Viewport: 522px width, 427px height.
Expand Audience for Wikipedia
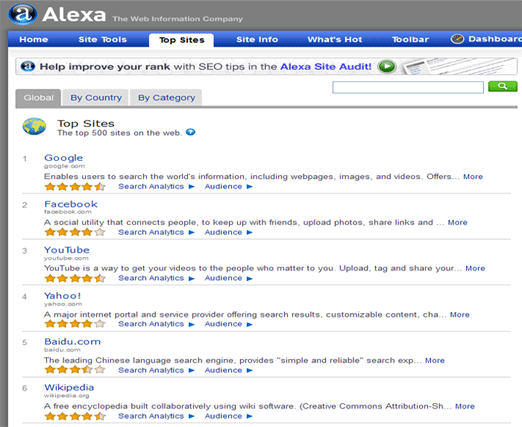pyautogui.click(x=228, y=416)
